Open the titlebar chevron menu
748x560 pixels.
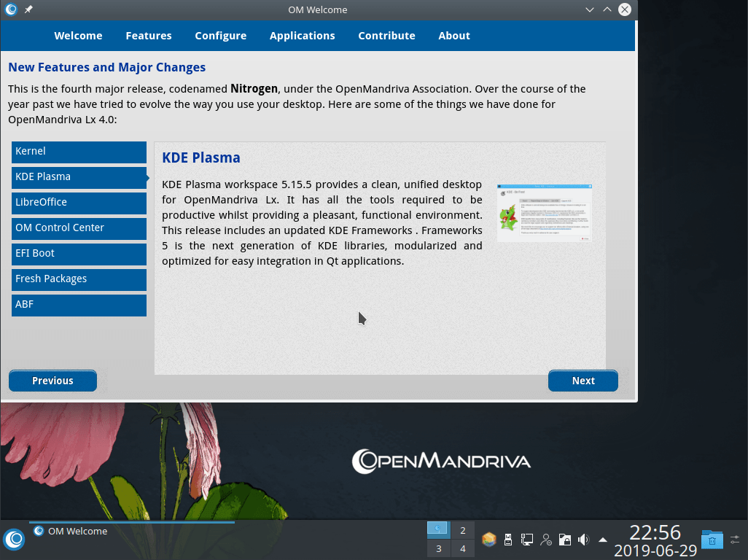click(588, 9)
